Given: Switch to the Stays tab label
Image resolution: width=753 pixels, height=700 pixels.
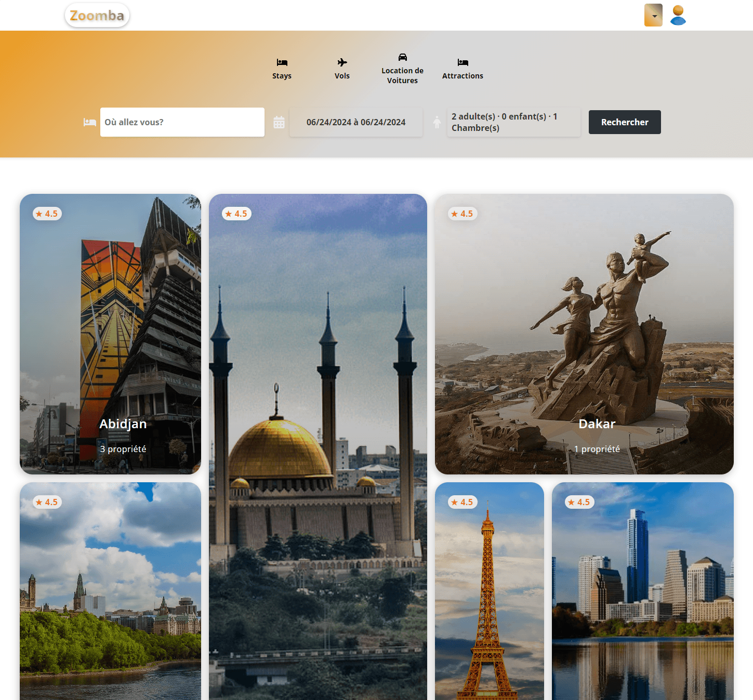Looking at the screenshot, I should point(282,76).
